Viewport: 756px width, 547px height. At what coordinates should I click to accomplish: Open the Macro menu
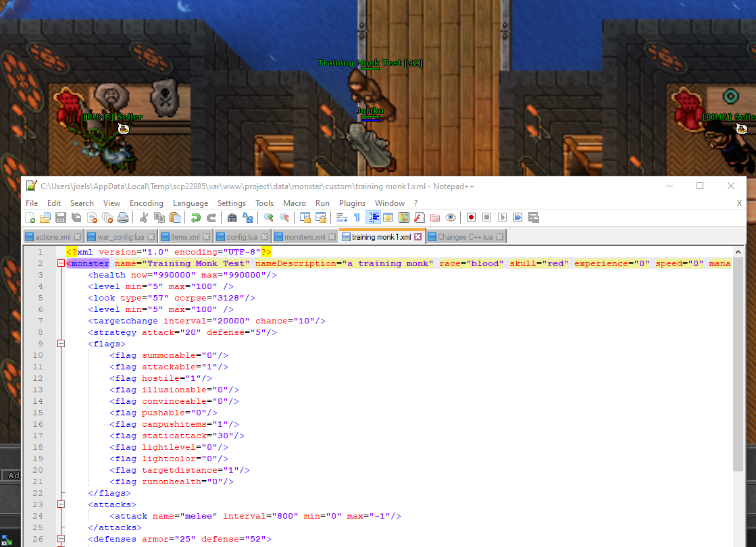[295, 203]
